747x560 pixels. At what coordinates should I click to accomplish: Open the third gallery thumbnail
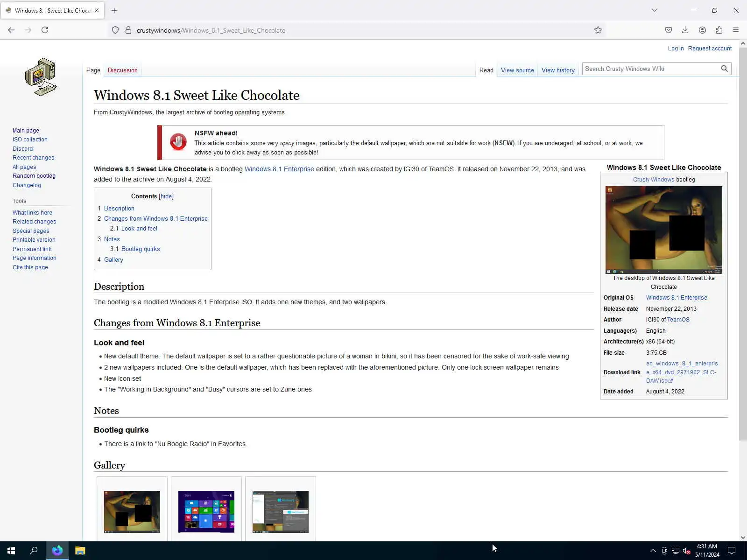pos(281,512)
